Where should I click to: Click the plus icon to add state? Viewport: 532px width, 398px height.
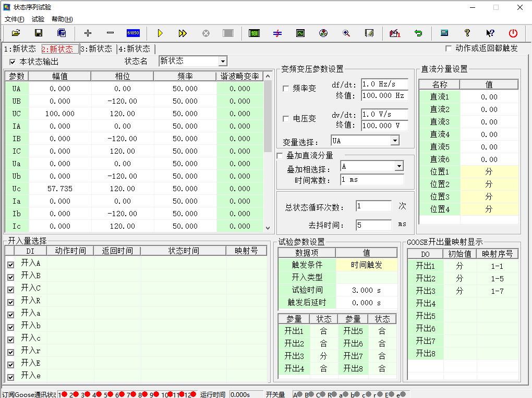pyautogui.click(x=88, y=33)
